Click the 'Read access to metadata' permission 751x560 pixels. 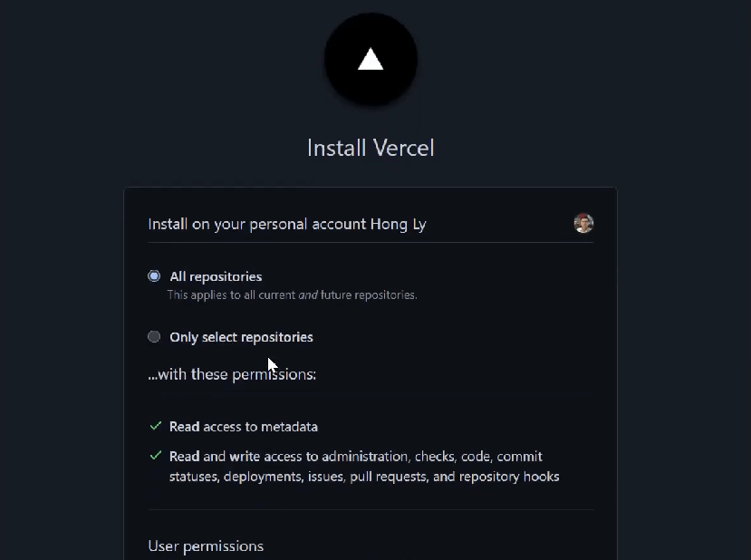click(244, 427)
